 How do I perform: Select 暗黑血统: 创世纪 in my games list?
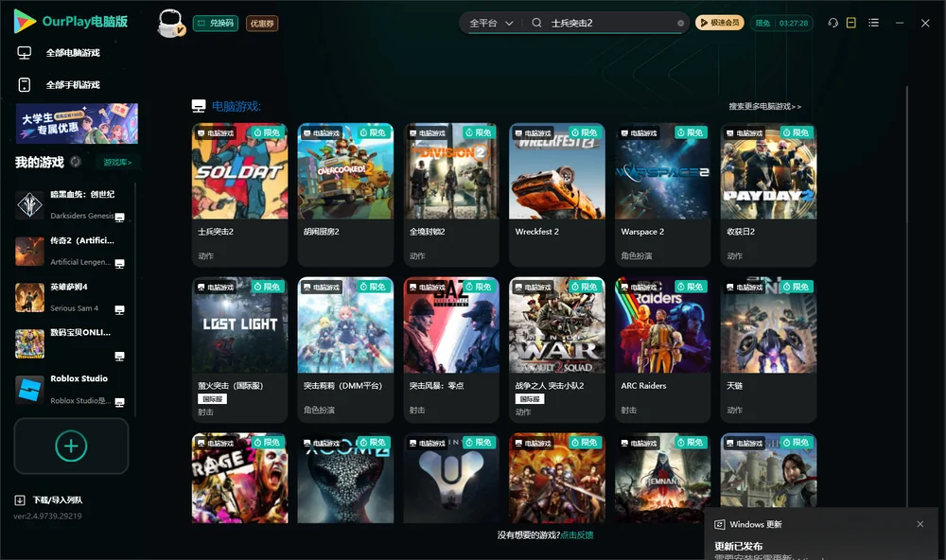click(73, 205)
